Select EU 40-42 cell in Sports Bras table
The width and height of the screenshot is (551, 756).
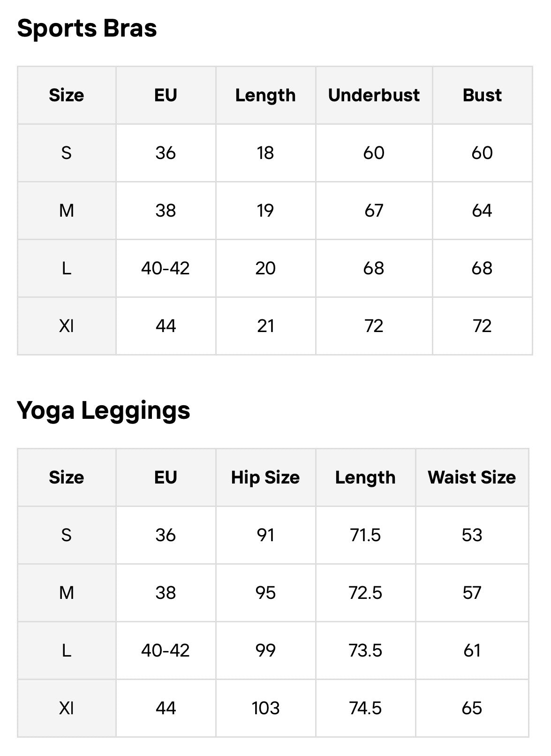click(166, 268)
